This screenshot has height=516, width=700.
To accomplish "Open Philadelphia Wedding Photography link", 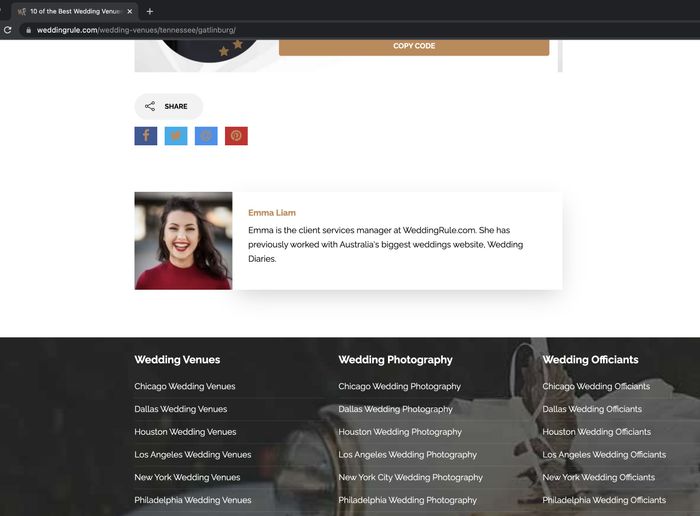I will coord(408,500).
